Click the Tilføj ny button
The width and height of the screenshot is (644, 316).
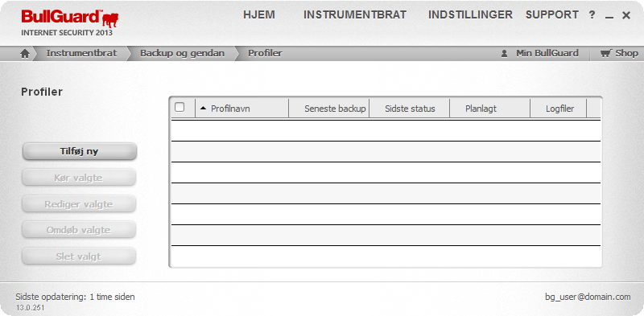79,151
